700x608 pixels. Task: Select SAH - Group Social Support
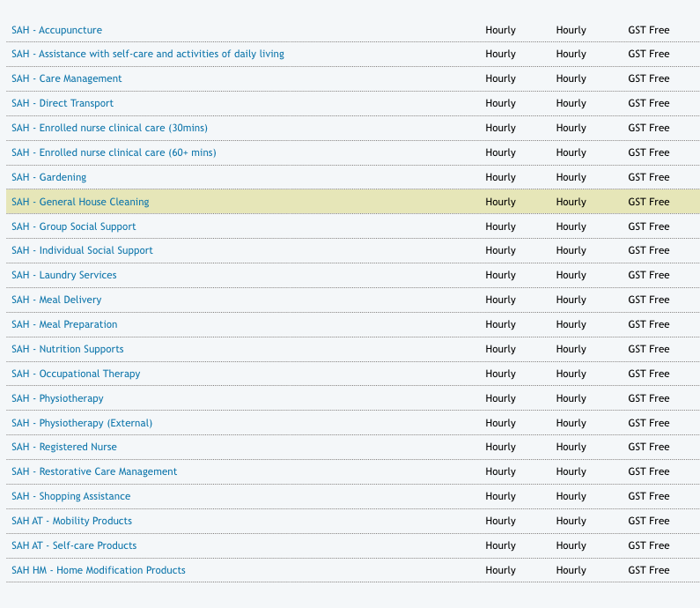pos(73,226)
